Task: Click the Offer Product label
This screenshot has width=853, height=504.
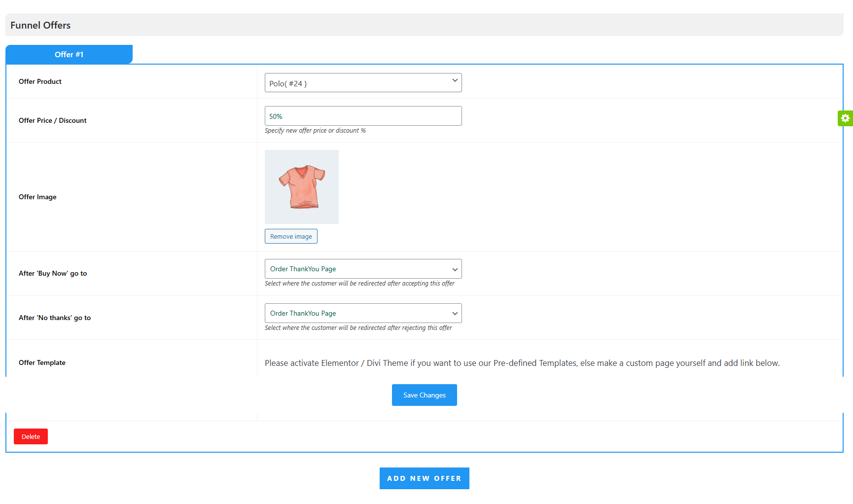Action: [x=40, y=81]
